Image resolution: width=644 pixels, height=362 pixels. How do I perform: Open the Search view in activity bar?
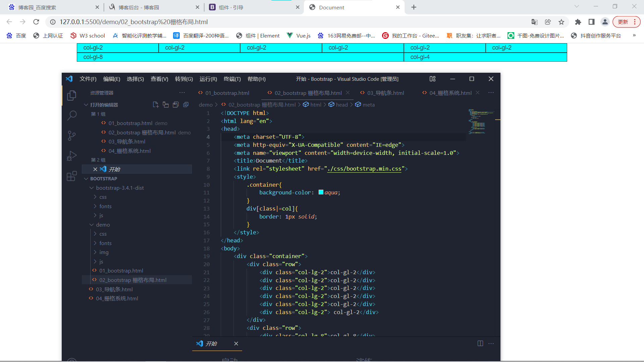[71, 116]
